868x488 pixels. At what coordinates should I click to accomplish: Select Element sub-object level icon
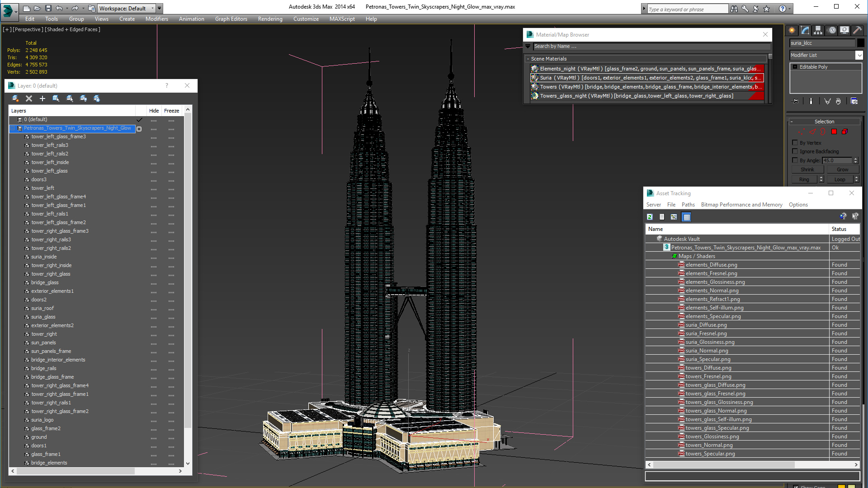[845, 132]
